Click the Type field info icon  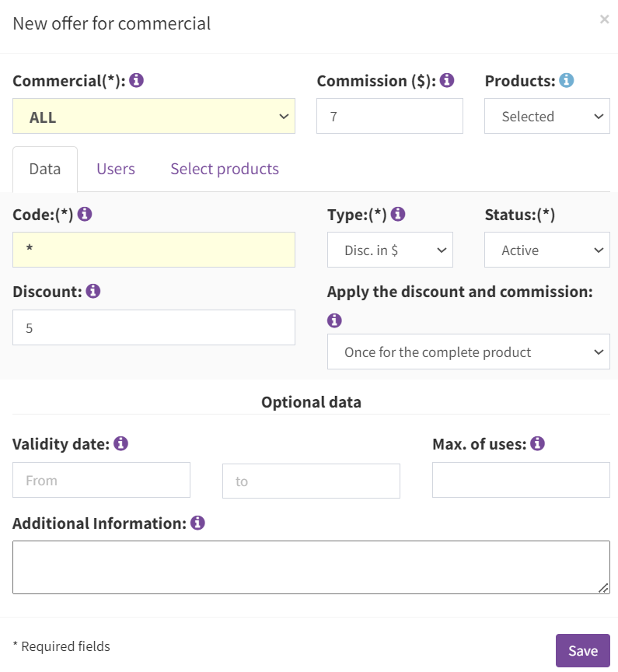pyautogui.click(x=398, y=214)
